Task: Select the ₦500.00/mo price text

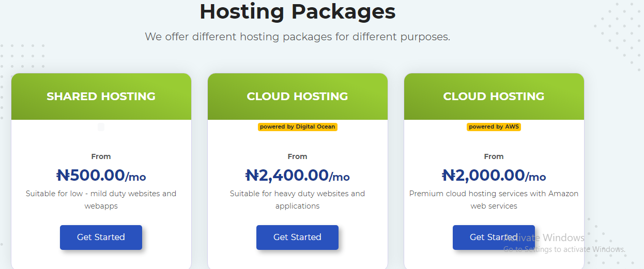Action: [101, 176]
